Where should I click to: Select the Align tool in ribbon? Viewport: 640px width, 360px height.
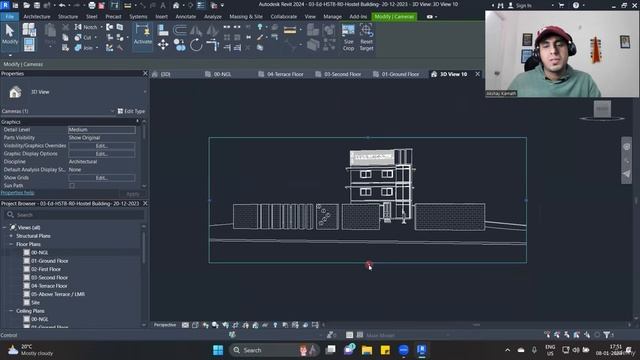(x=163, y=30)
